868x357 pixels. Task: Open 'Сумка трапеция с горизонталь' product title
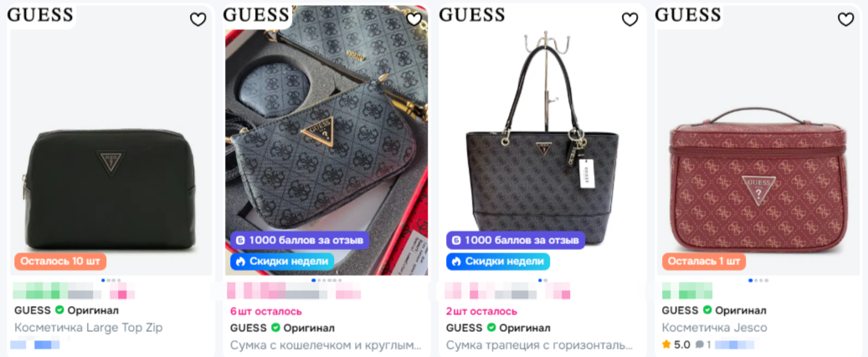540,345
